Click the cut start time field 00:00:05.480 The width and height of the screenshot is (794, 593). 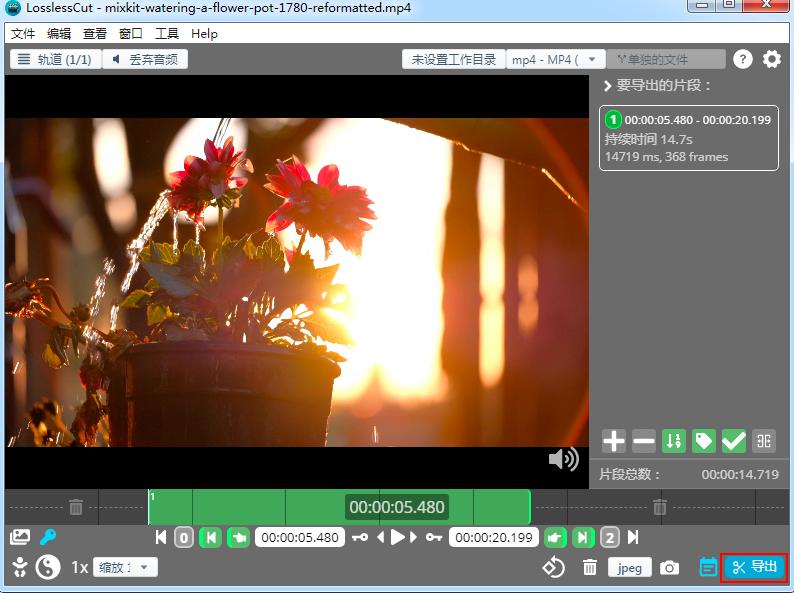tap(299, 538)
